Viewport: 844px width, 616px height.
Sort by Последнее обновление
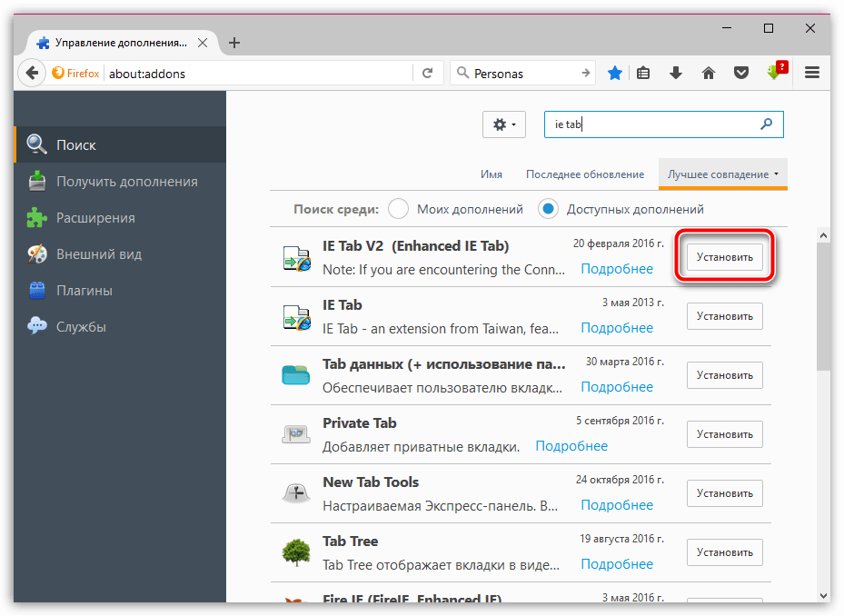coord(585,174)
